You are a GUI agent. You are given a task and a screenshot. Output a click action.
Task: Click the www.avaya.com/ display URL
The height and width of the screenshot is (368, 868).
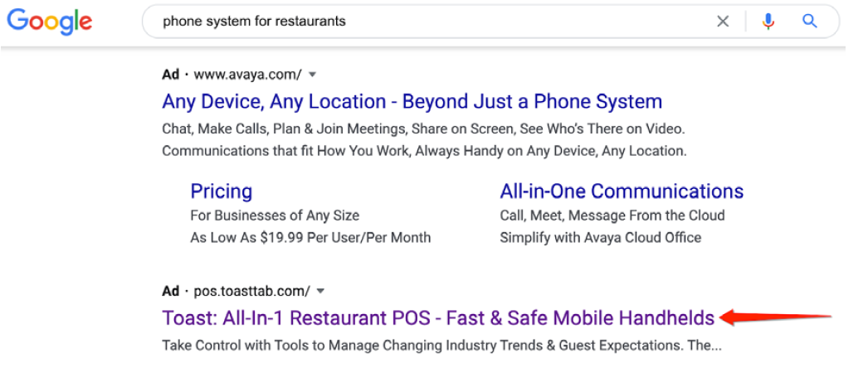(247, 74)
